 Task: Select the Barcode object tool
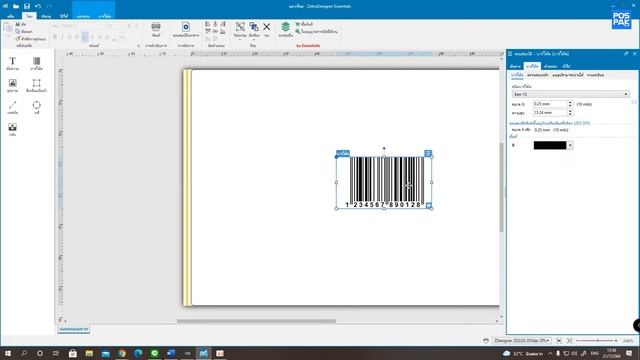coord(36,63)
